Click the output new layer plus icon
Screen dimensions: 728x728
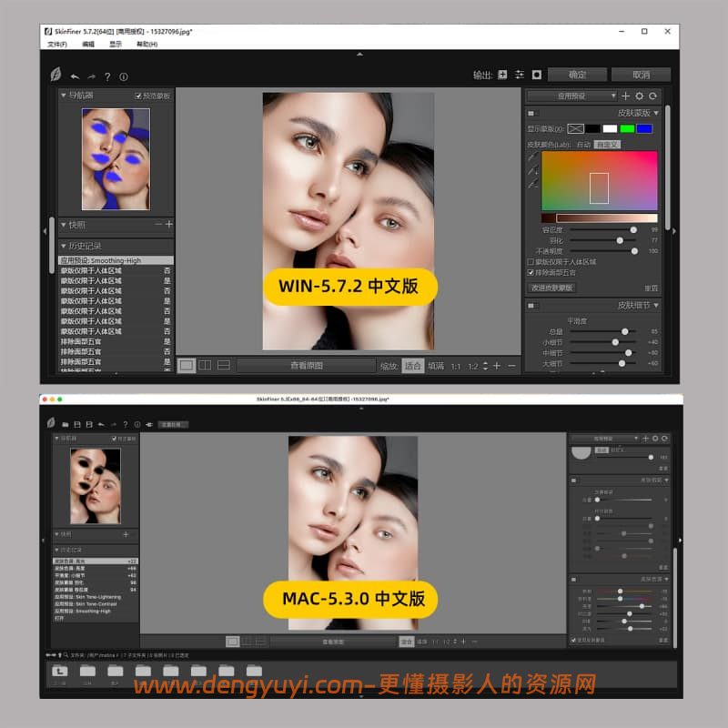coord(502,75)
